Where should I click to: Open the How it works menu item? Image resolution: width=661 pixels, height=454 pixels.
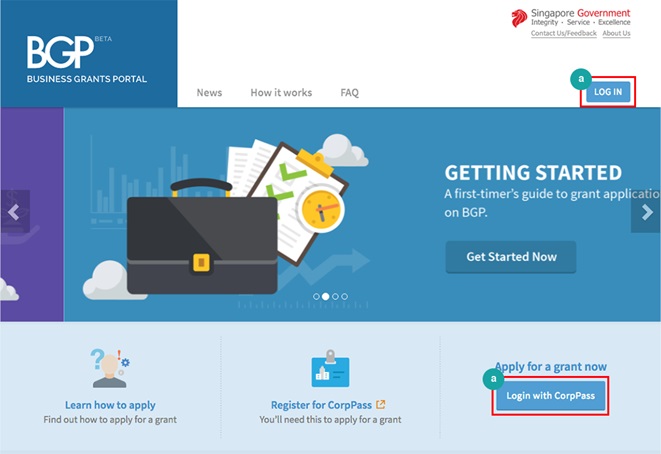(281, 92)
